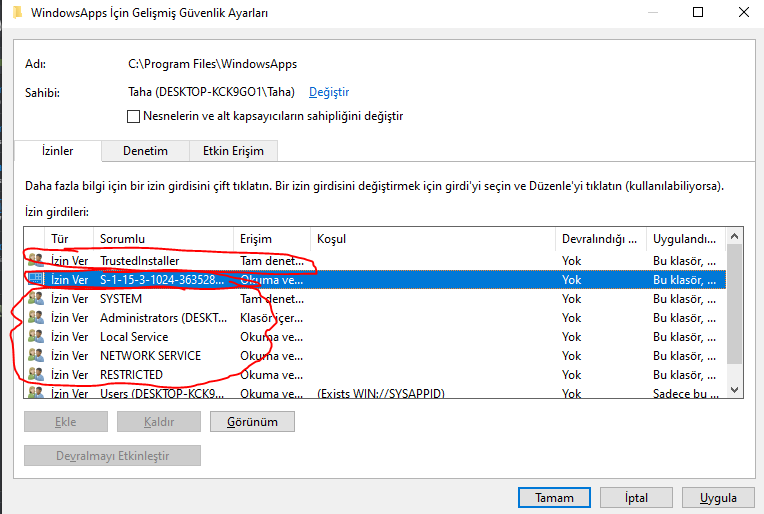Click Yok inheritance cell in SYSTEM row
The image size is (764, 514).
pyautogui.click(x=572, y=299)
